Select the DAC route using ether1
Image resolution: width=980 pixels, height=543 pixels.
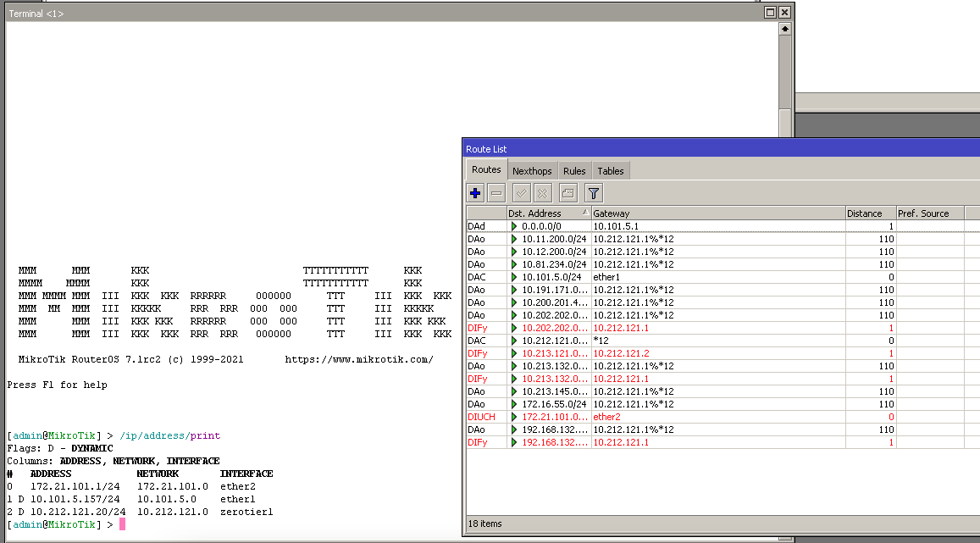pos(514,277)
